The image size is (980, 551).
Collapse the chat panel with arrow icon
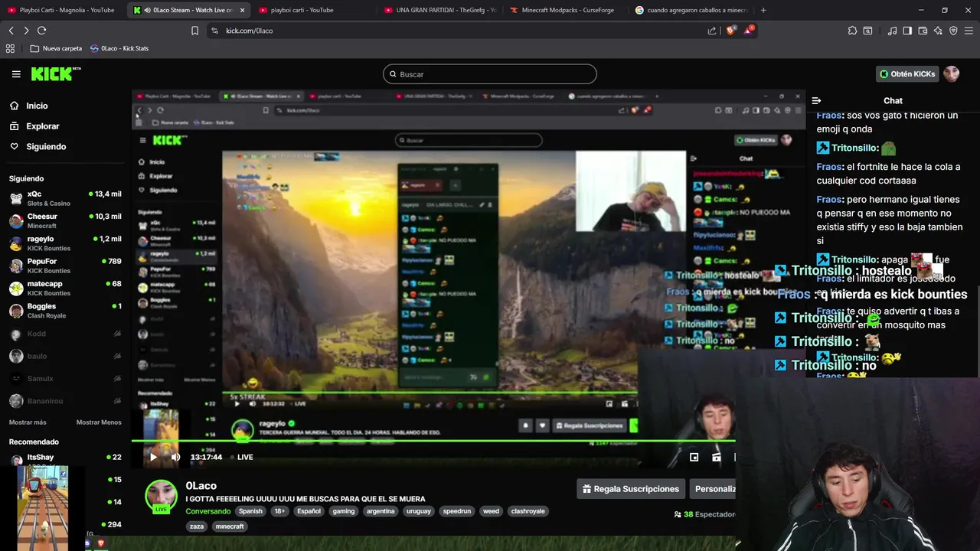816,100
